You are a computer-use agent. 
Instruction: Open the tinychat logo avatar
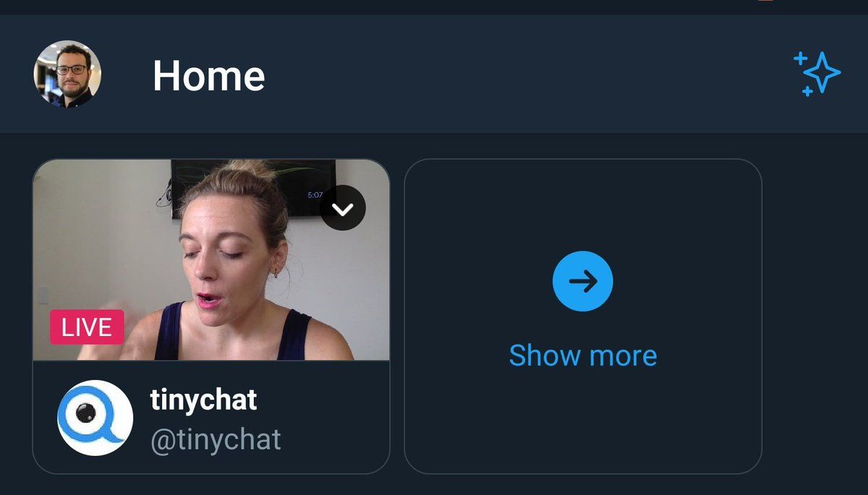pyautogui.click(x=95, y=418)
